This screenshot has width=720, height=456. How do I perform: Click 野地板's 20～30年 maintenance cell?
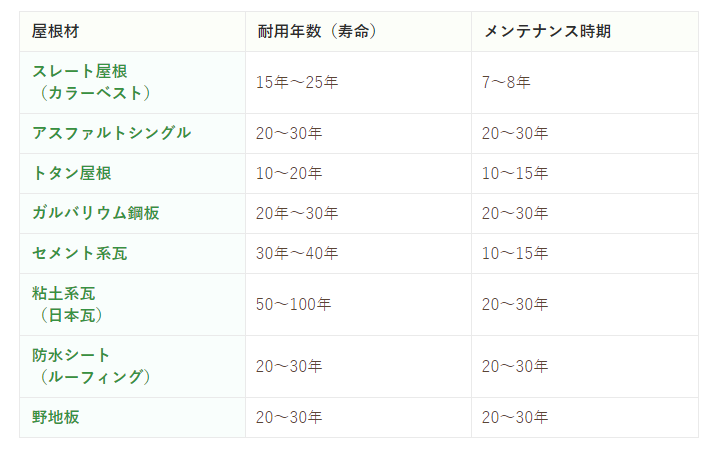point(515,417)
